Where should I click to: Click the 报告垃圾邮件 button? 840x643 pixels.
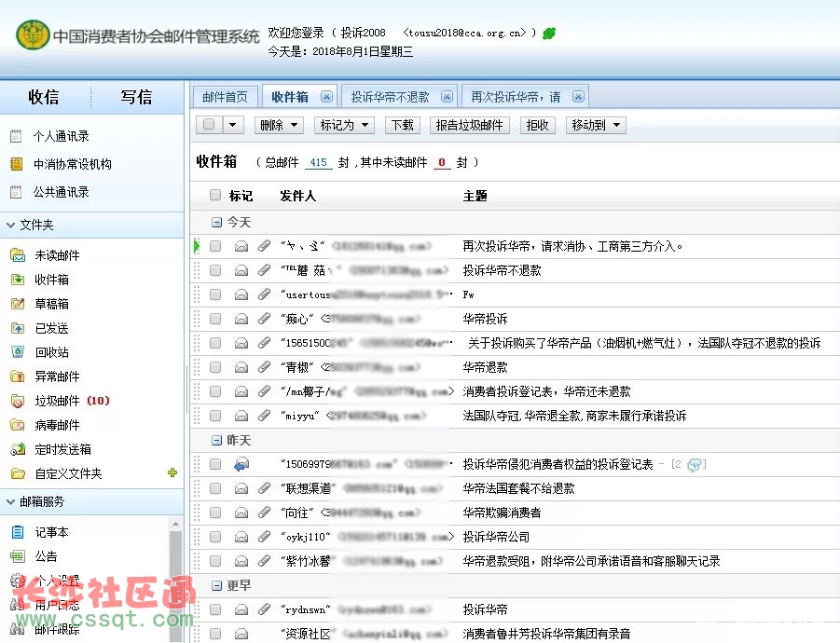click(469, 125)
